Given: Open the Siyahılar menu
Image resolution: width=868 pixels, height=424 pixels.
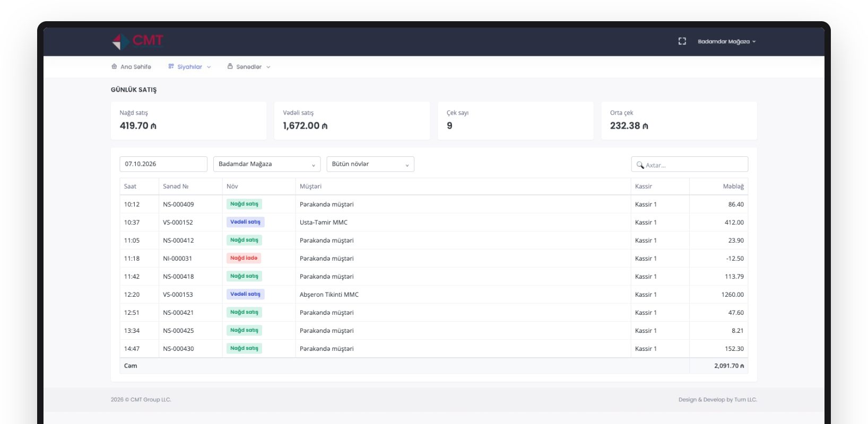Looking at the screenshot, I should pyautogui.click(x=189, y=67).
